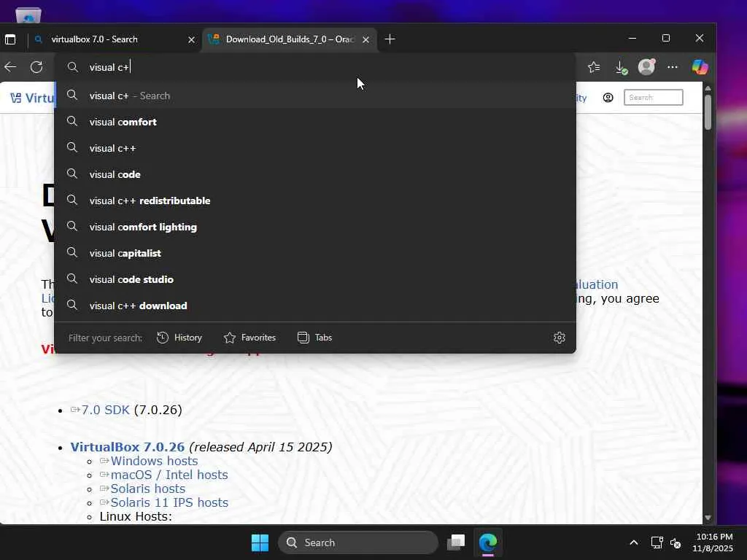
Task: Refresh the page with the reload icon
Action: click(x=36, y=67)
